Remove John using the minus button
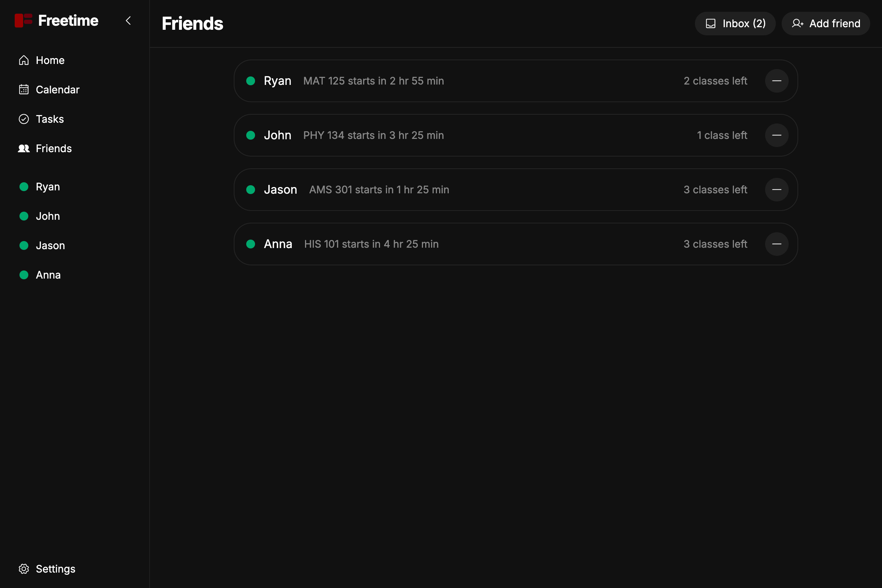Viewport: 882px width, 588px height. (777, 135)
